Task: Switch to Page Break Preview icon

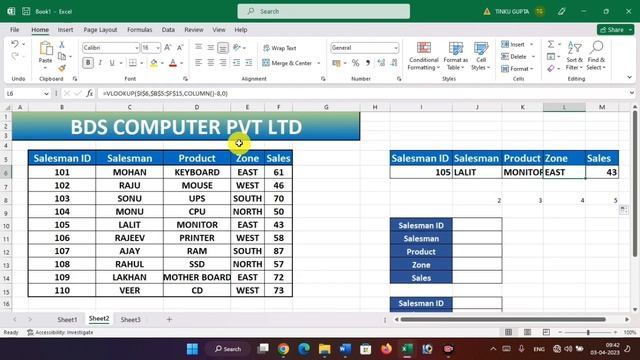Action: click(546, 332)
